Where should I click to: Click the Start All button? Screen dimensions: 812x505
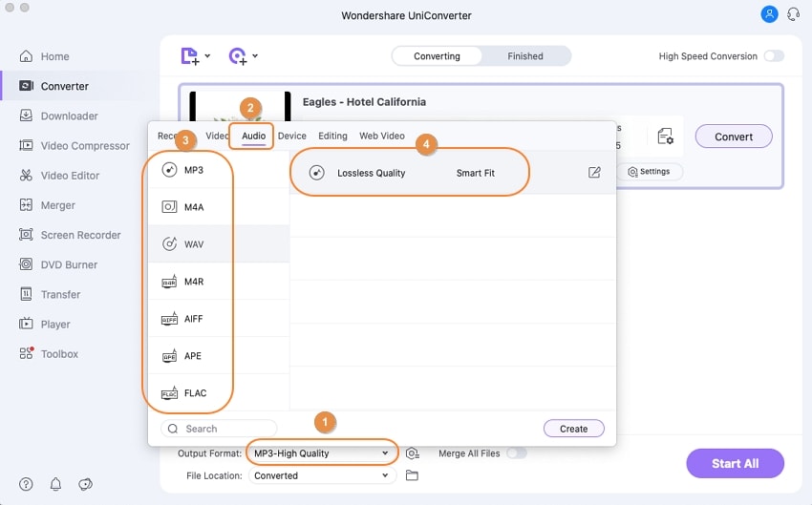[735, 464]
